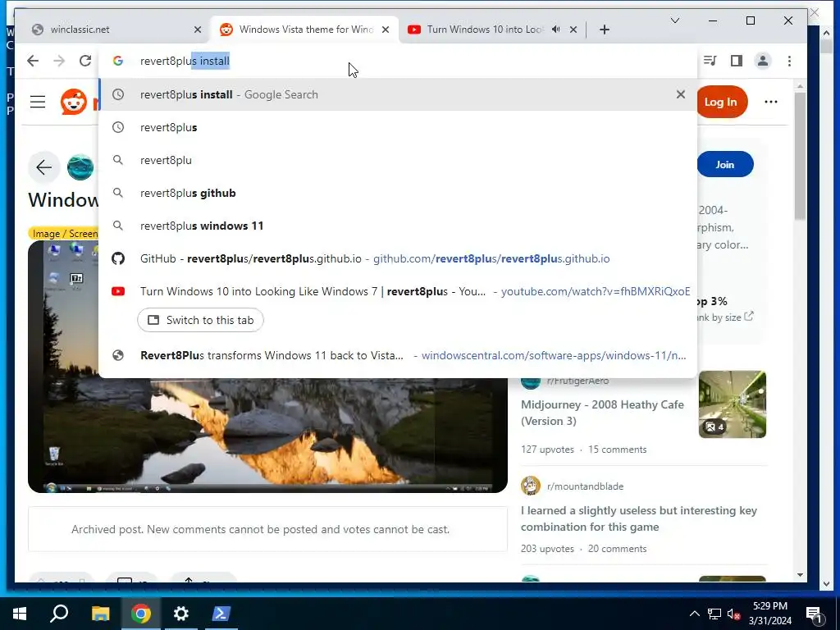Open the GitHub revert8plus.github.io suggestion
This screenshot has height=630, width=840.
click(x=398, y=258)
